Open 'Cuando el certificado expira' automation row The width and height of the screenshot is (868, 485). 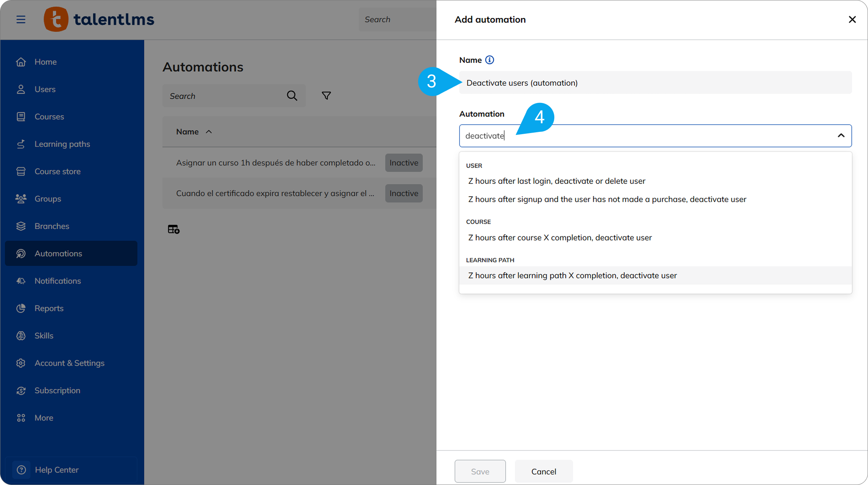299,193
